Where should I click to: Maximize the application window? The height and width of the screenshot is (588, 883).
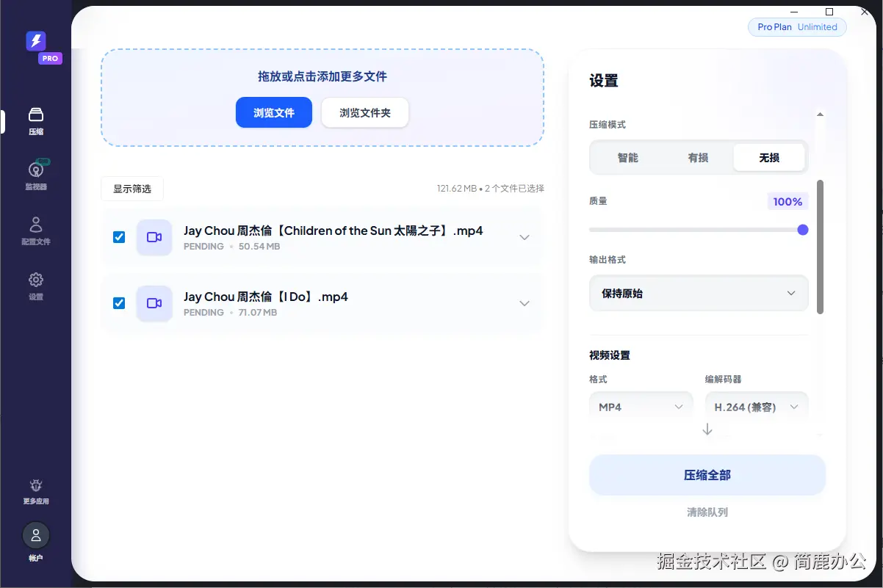(829, 11)
